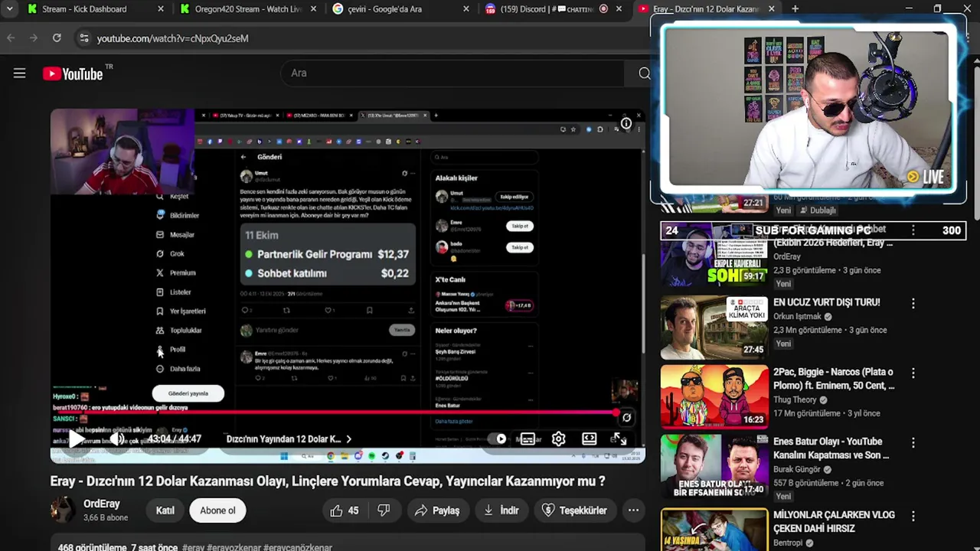Open the EN UCUZ YURT DIŞI TURU thumbnail
Screen dimensions: 980x551
pyautogui.click(x=714, y=327)
